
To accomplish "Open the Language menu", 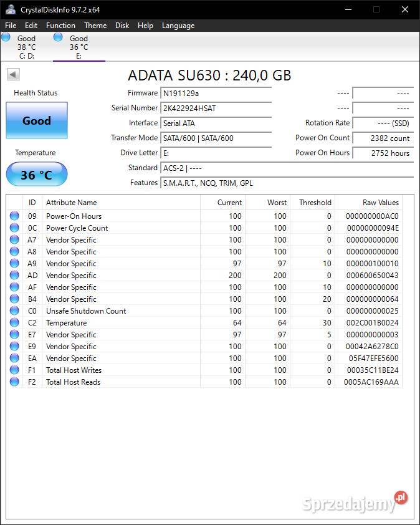I will (x=178, y=26).
